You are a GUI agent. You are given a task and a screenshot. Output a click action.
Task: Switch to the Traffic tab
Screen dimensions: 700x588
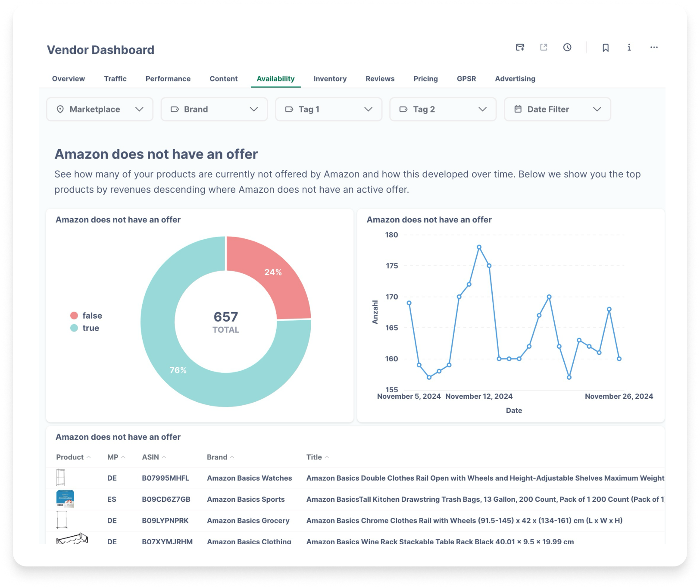tap(116, 79)
